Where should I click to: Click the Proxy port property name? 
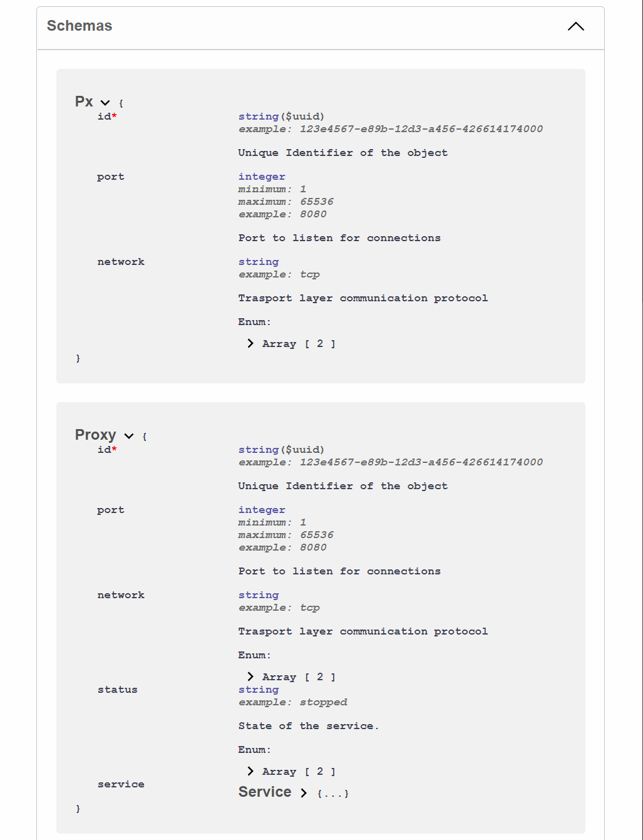pos(111,510)
